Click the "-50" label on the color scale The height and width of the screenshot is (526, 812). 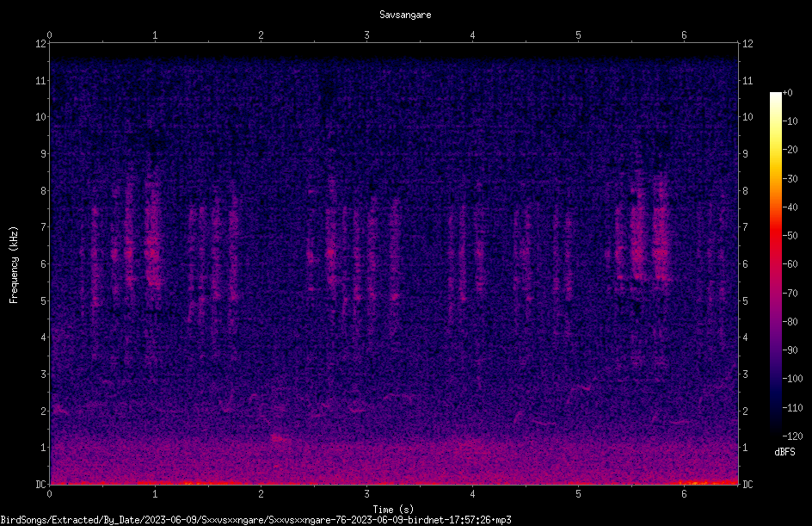click(790, 236)
